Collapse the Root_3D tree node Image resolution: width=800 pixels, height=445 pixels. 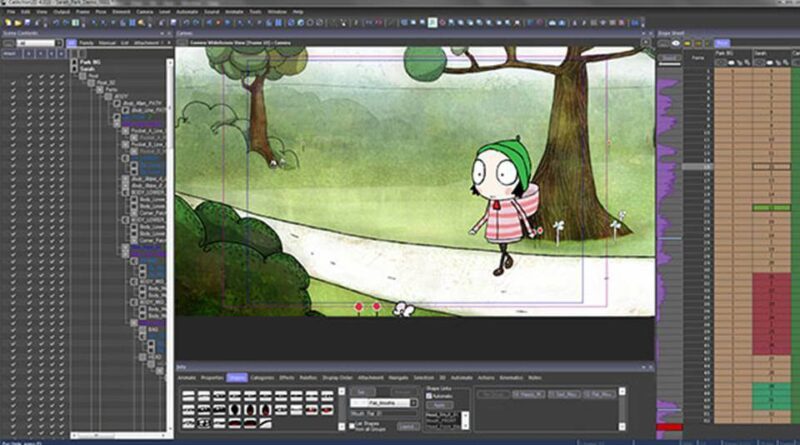[x=91, y=82]
